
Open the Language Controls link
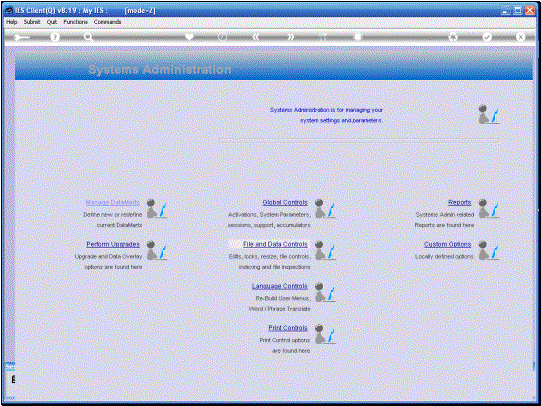tap(279, 286)
